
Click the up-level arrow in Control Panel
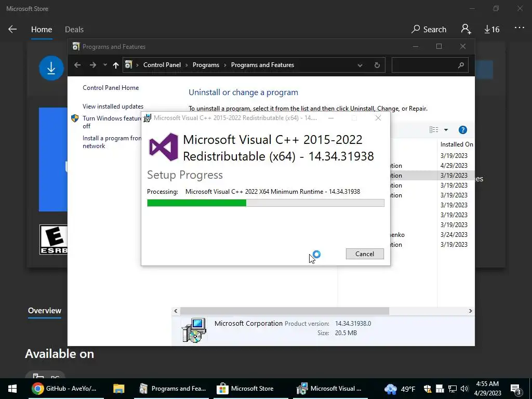click(x=116, y=65)
